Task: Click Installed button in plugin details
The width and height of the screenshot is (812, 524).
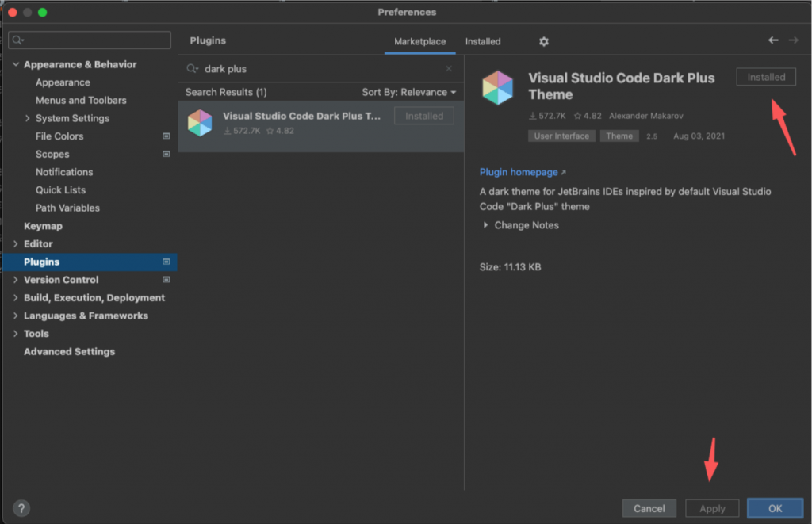Action: [766, 77]
